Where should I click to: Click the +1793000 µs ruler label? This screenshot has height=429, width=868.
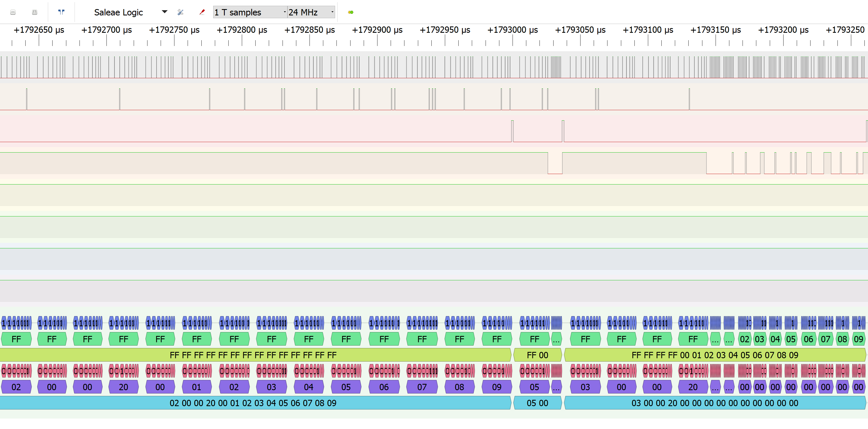click(x=513, y=30)
